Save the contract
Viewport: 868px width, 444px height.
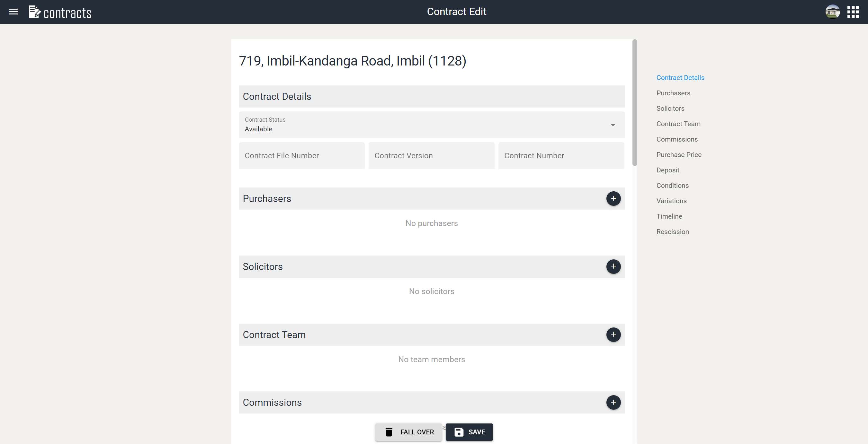(469, 432)
